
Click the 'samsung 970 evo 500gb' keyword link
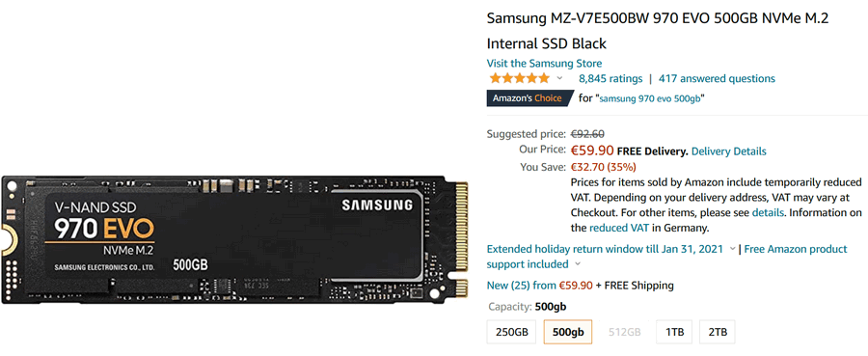pos(650,98)
